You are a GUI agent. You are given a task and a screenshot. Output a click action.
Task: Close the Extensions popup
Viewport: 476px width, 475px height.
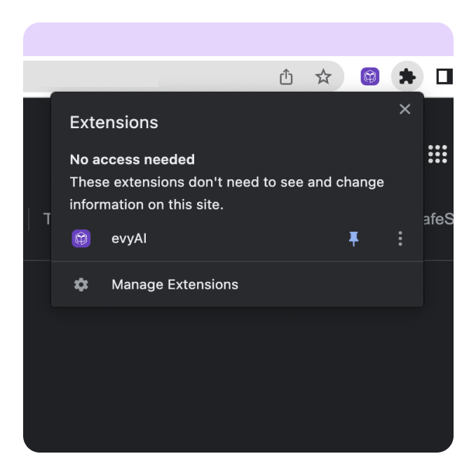404,109
